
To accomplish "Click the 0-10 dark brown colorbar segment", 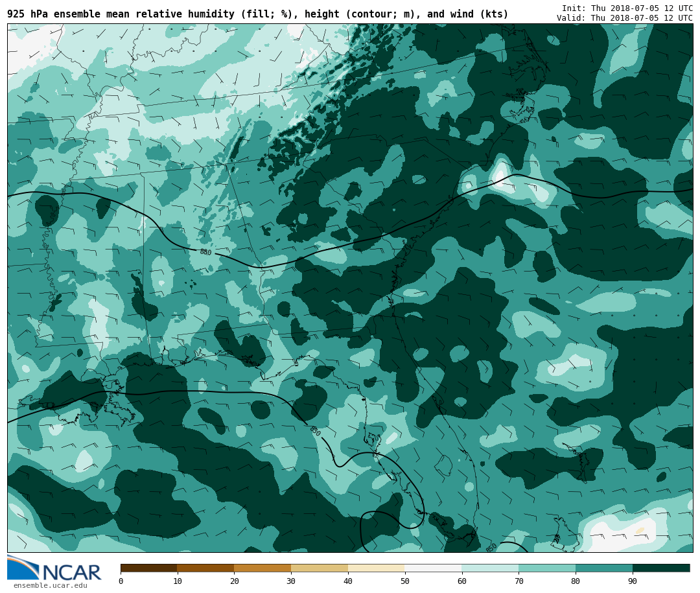I will (x=149, y=568).
